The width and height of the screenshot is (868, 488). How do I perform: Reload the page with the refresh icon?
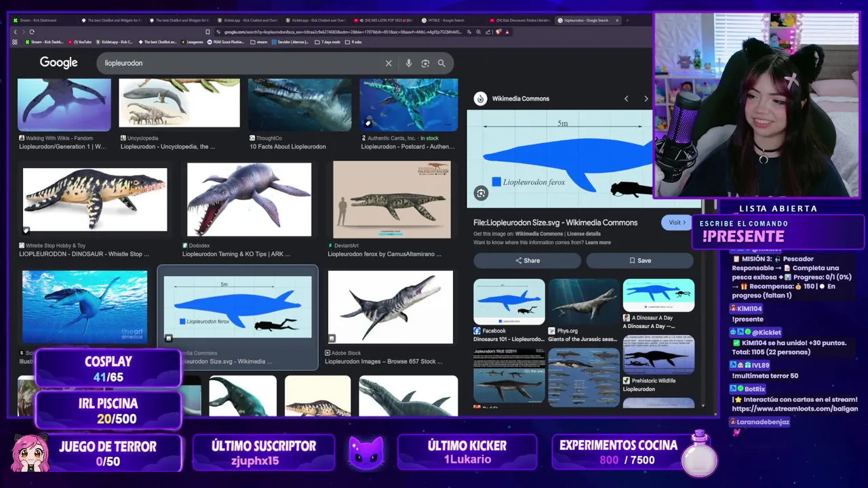click(32, 32)
